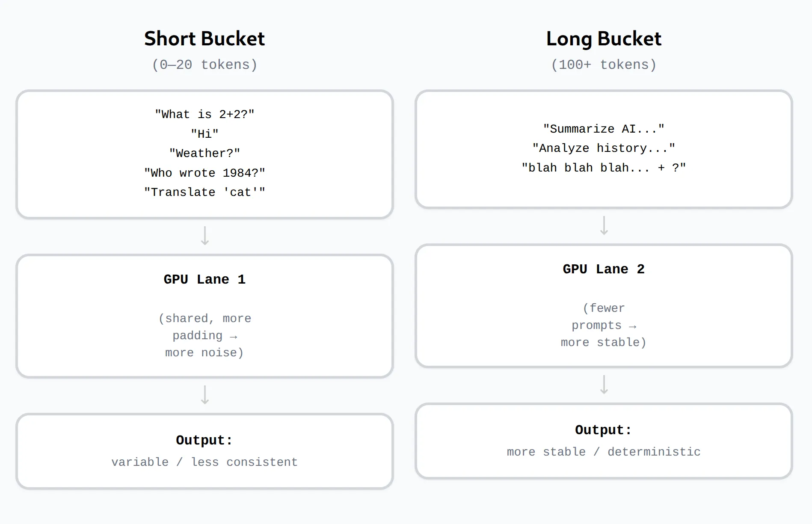
Task: Click the GPU Lane 1 label
Action: 204,279
